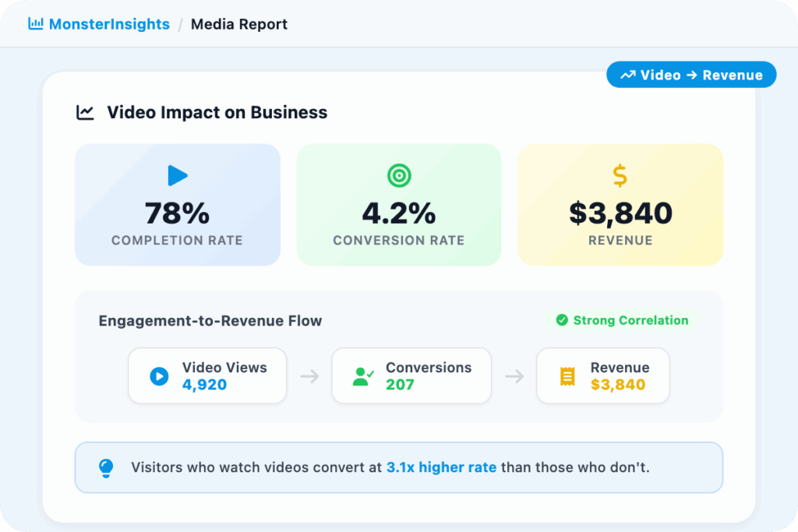Click the Video Views play circle icon

coord(159,377)
